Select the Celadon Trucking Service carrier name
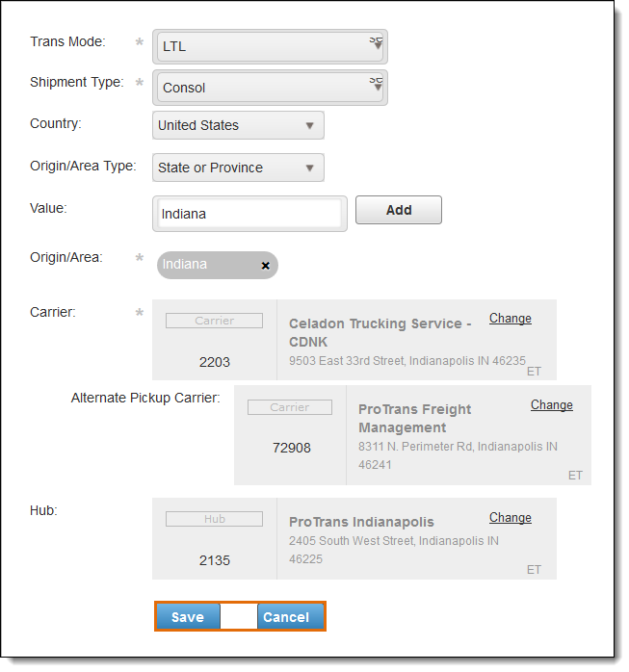 pos(380,332)
